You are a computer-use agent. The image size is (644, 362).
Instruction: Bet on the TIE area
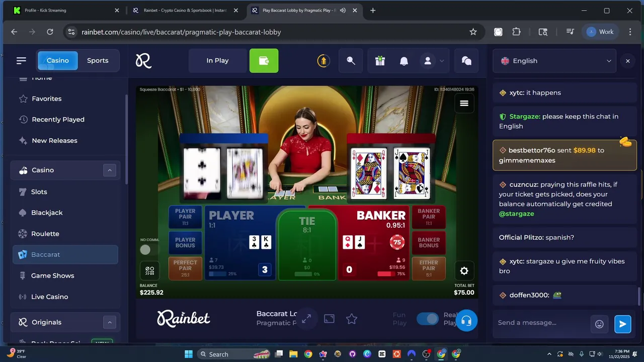(x=307, y=244)
